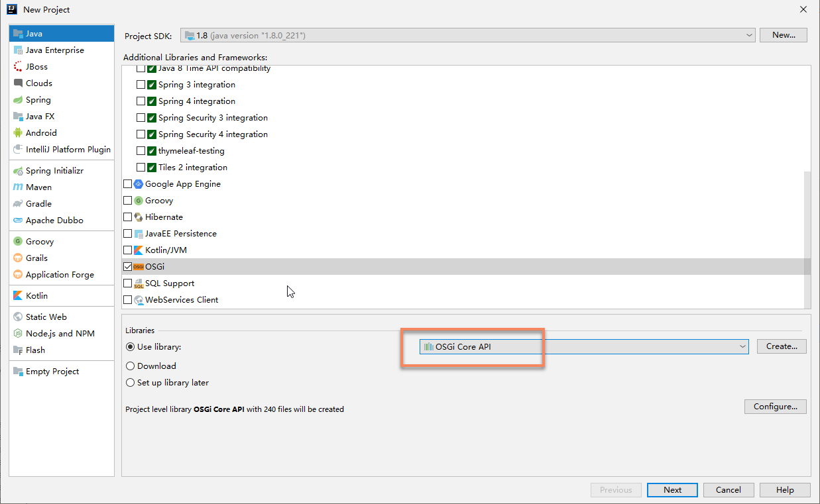Select Android project type
Viewport: 820px width, 504px height.
[62, 133]
